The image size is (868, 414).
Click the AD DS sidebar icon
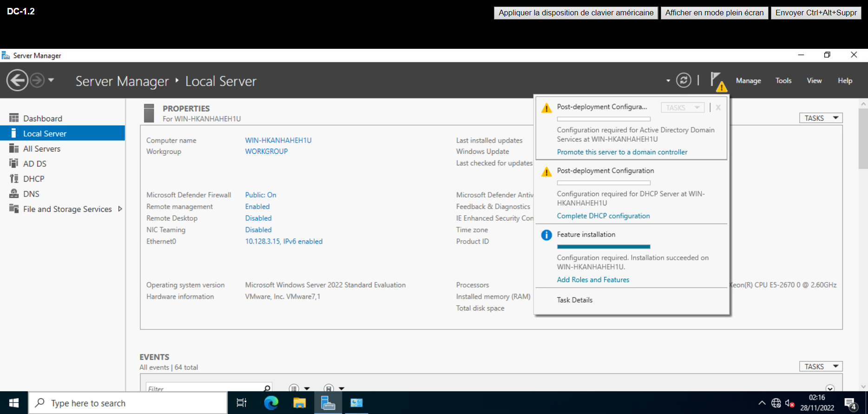14,163
